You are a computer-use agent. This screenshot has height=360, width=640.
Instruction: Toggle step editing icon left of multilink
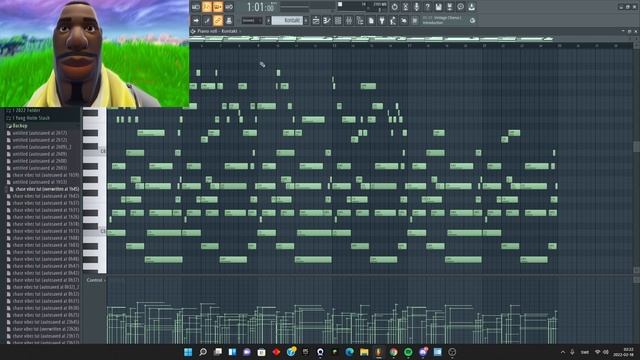207,20
